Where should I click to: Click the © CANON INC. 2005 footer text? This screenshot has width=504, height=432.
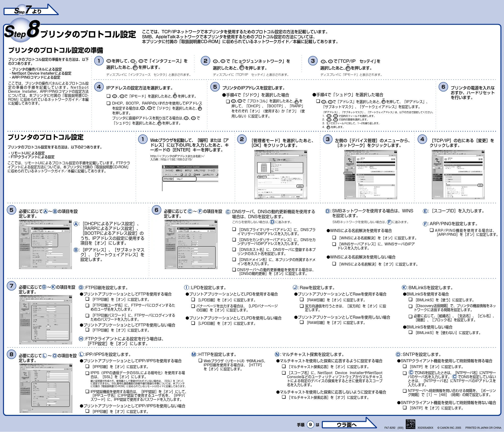point(449,428)
